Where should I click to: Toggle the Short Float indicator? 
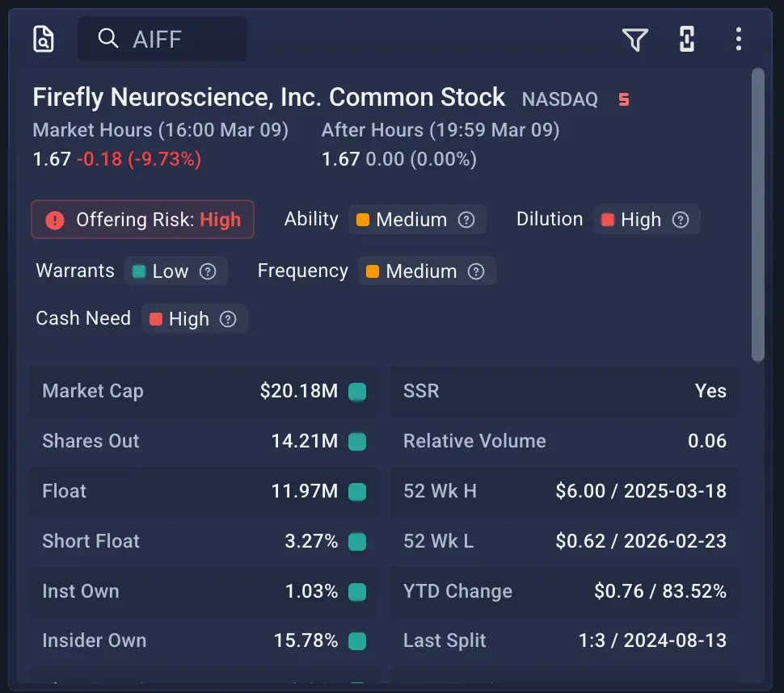(x=356, y=541)
